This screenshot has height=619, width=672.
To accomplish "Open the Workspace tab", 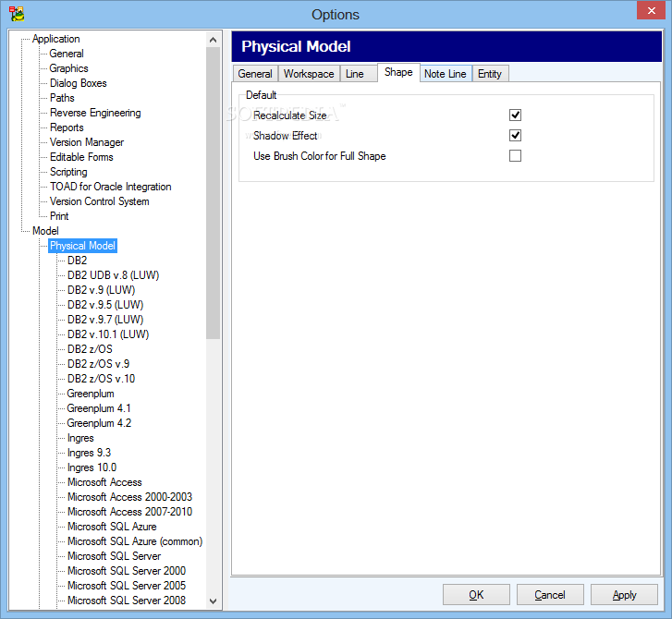I will coord(309,74).
